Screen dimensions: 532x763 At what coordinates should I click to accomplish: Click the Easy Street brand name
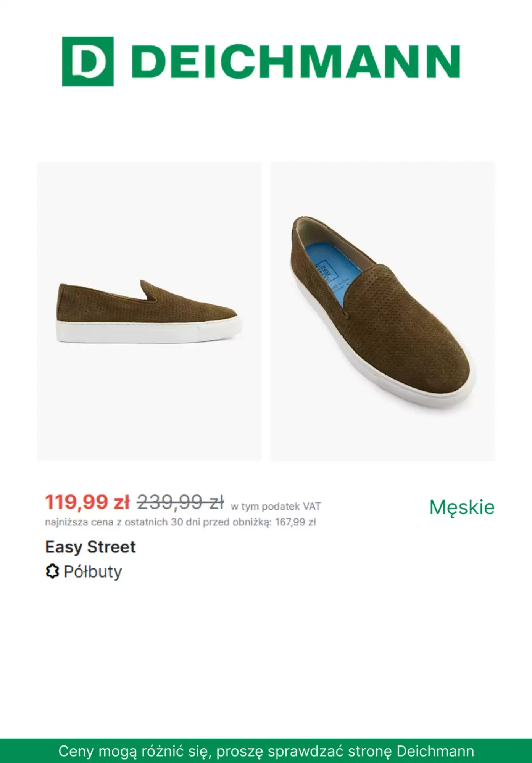click(x=90, y=547)
